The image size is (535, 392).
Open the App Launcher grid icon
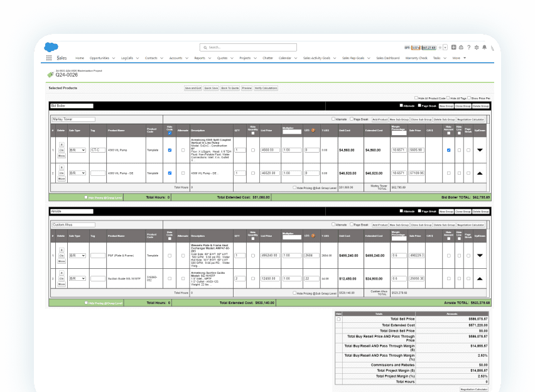[49, 58]
